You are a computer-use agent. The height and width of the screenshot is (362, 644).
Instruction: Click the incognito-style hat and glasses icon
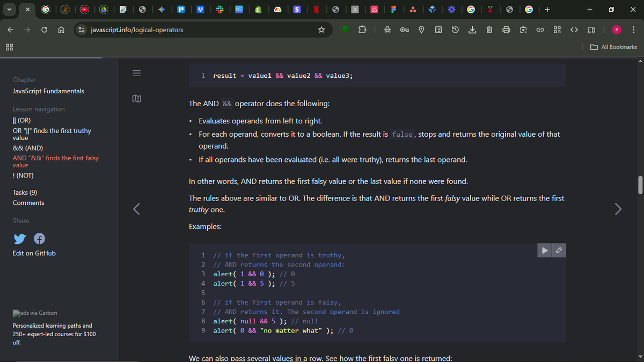[387, 29]
